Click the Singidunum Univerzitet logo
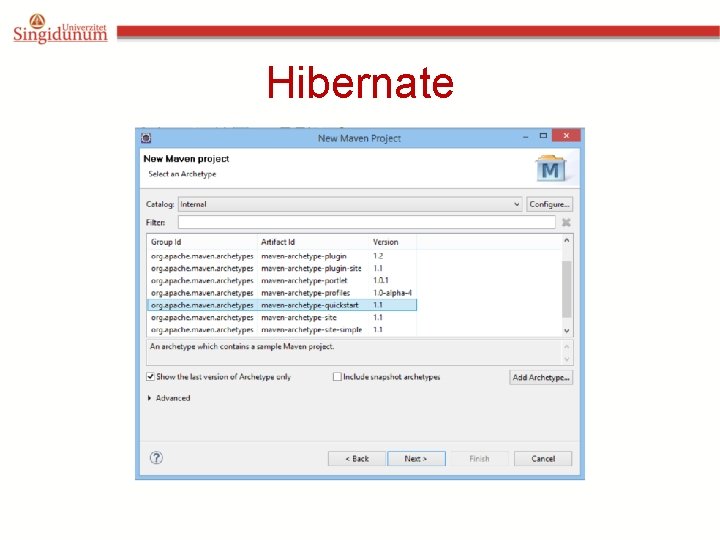The image size is (720, 540). tap(60, 28)
